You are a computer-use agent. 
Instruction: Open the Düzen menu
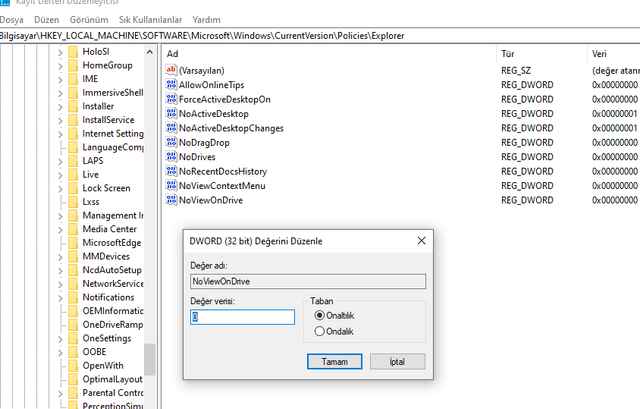pyautogui.click(x=47, y=20)
